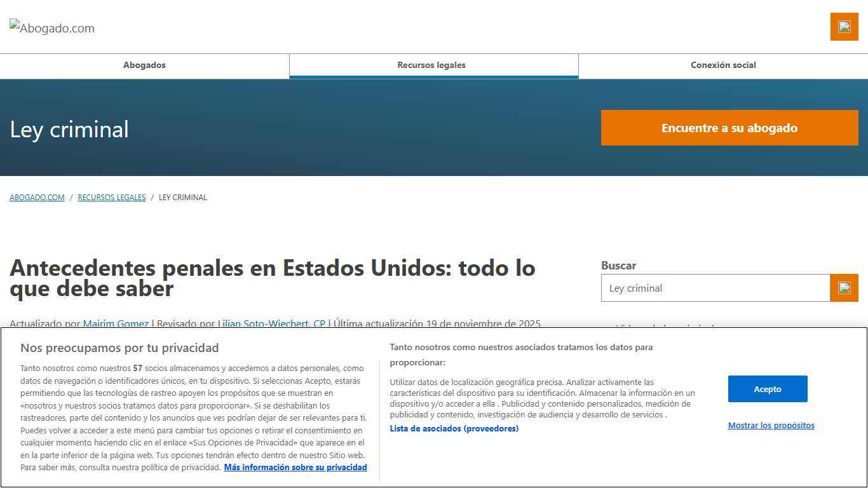Expand Mostrar los propósitos in the privacy banner
The image size is (868, 488).
tap(771, 425)
